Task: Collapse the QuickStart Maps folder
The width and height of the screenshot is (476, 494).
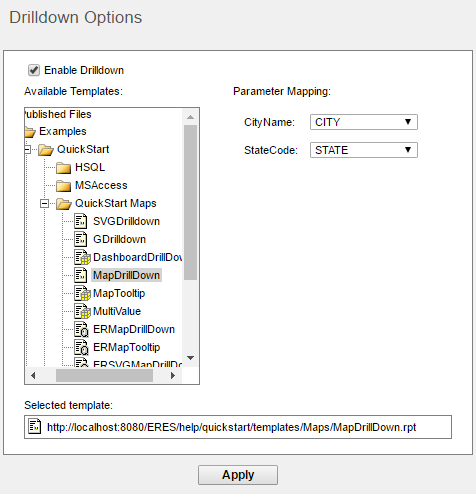Action: [x=44, y=203]
